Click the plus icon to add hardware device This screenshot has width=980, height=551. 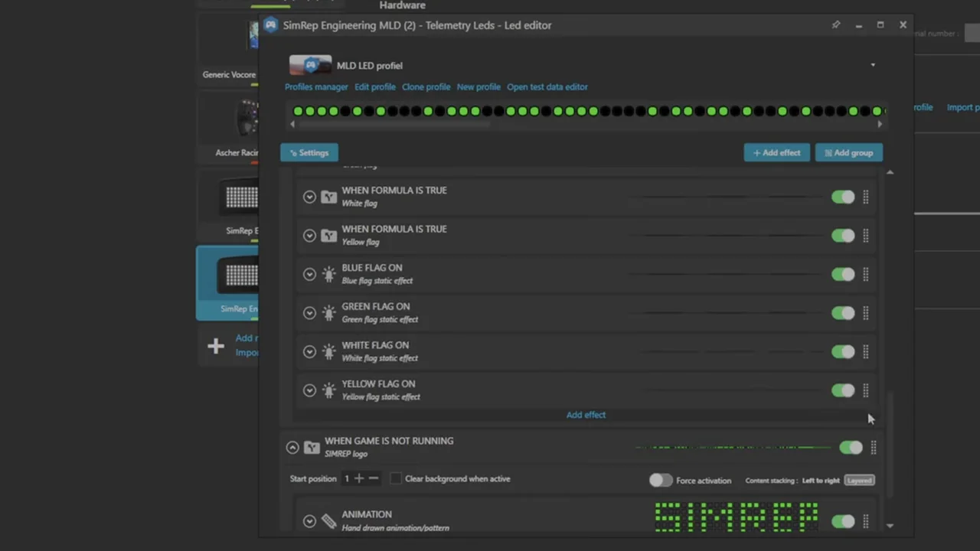click(216, 346)
